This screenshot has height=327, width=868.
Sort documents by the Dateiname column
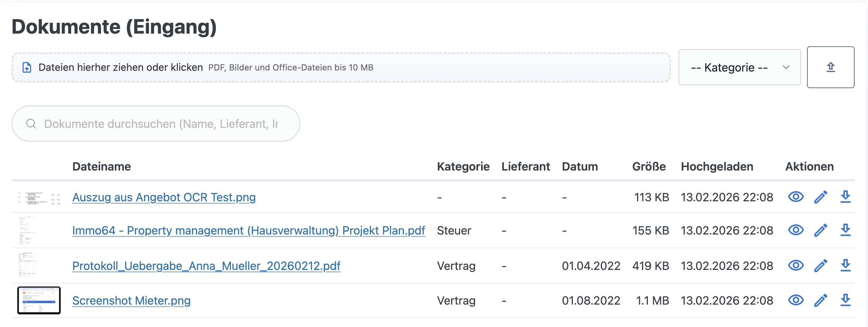(102, 167)
